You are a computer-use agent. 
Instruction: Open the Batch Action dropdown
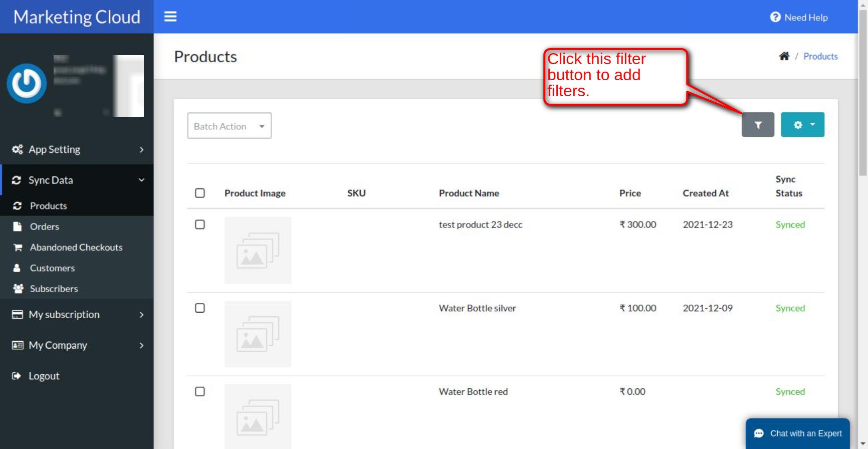pyautogui.click(x=230, y=126)
